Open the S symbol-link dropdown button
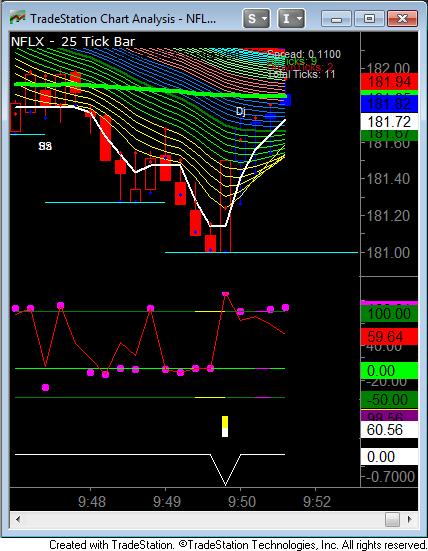 256,18
